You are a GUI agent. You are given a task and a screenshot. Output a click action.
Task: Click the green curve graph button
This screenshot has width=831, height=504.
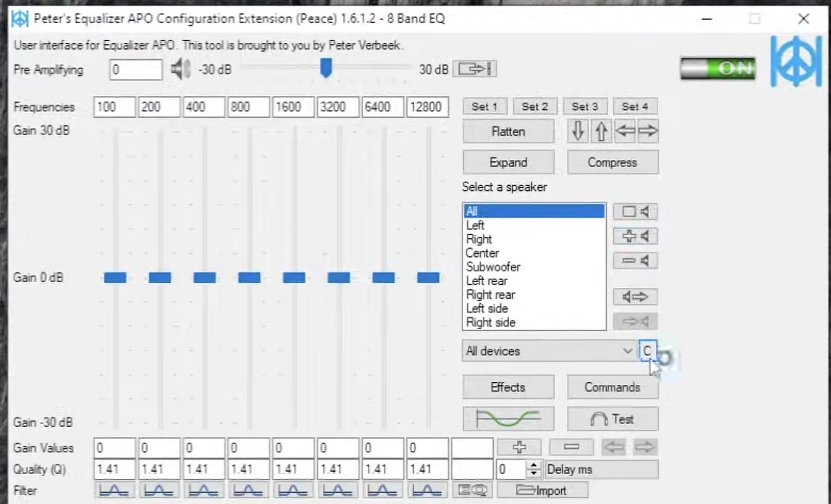coord(509,418)
